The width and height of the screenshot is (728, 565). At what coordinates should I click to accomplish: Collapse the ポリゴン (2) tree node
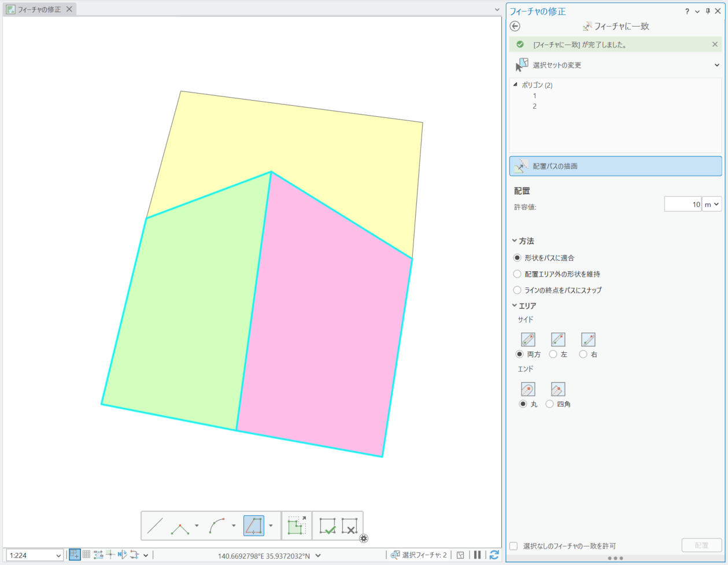(x=515, y=84)
